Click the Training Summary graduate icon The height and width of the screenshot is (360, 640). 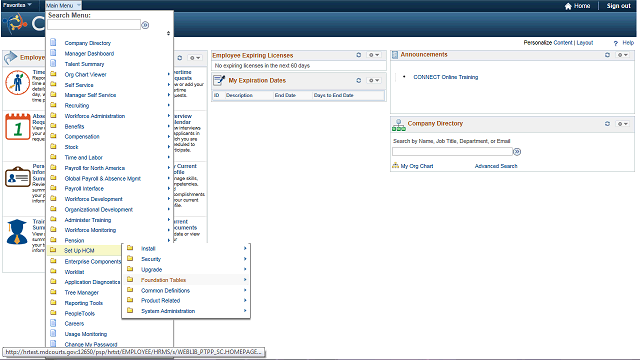click(x=17, y=231)
